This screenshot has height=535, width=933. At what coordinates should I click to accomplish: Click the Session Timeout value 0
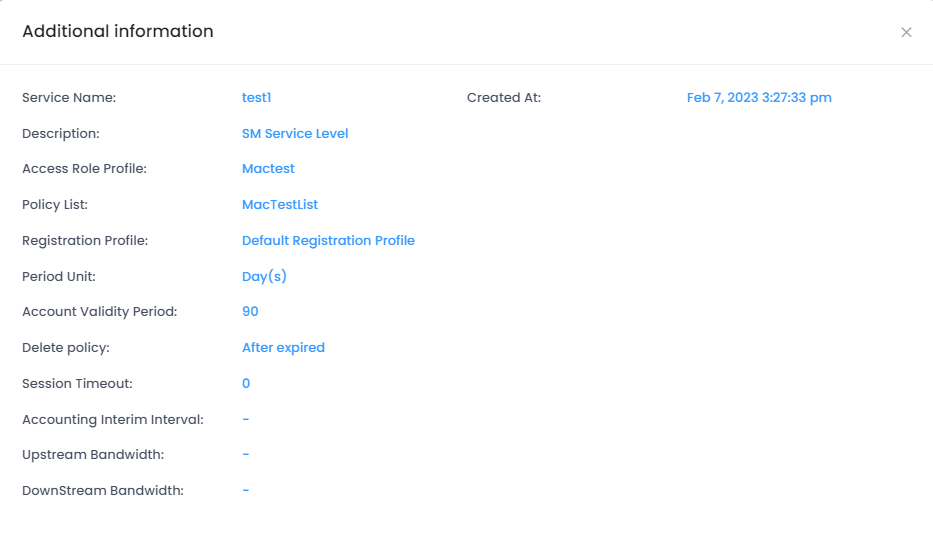246,384
